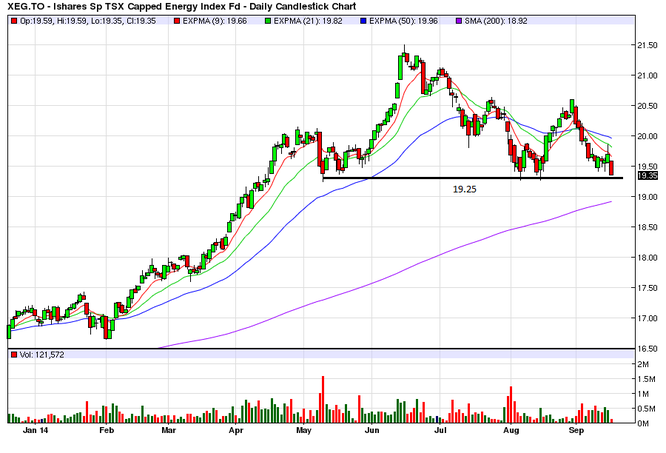666x453 pixels.
Task: Click the tall red volume bar in early August
Action: point(511,404)
